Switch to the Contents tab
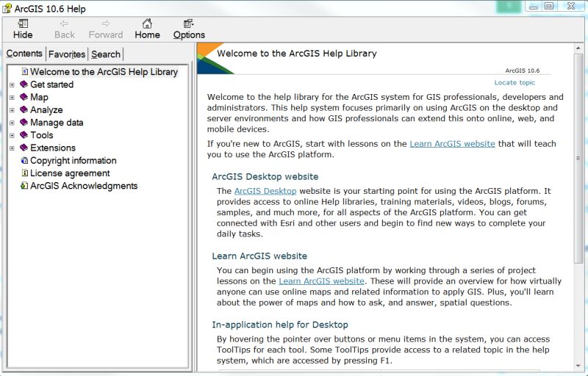 [24, 54]
